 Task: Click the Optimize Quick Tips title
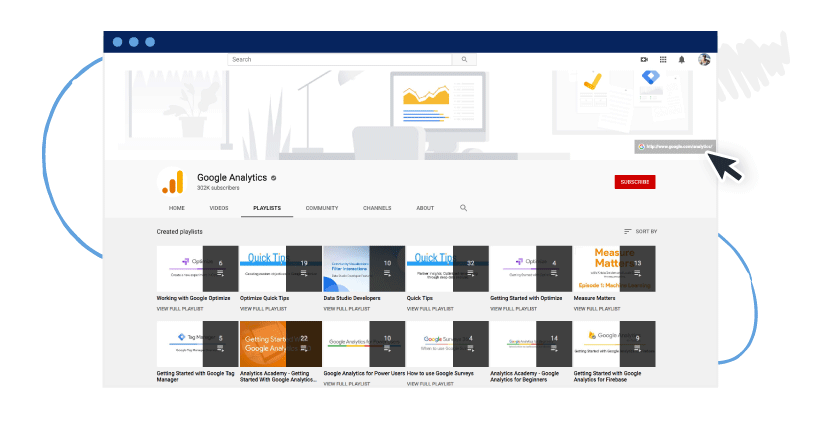[x=265, y=298]
